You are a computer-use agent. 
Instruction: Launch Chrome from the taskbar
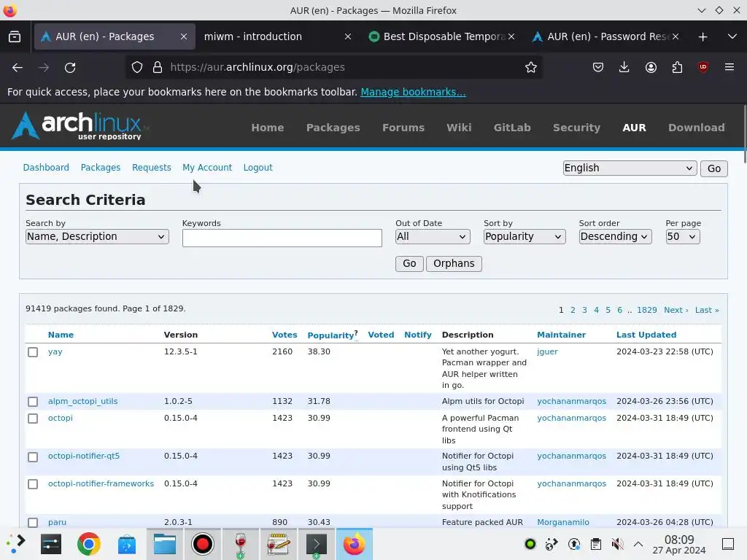[x=88, y=544]
